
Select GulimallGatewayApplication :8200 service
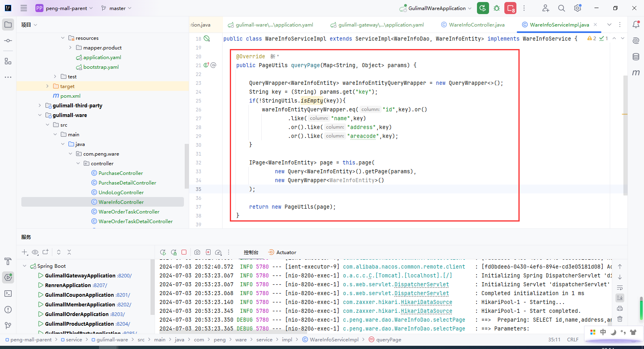[88, 276]
